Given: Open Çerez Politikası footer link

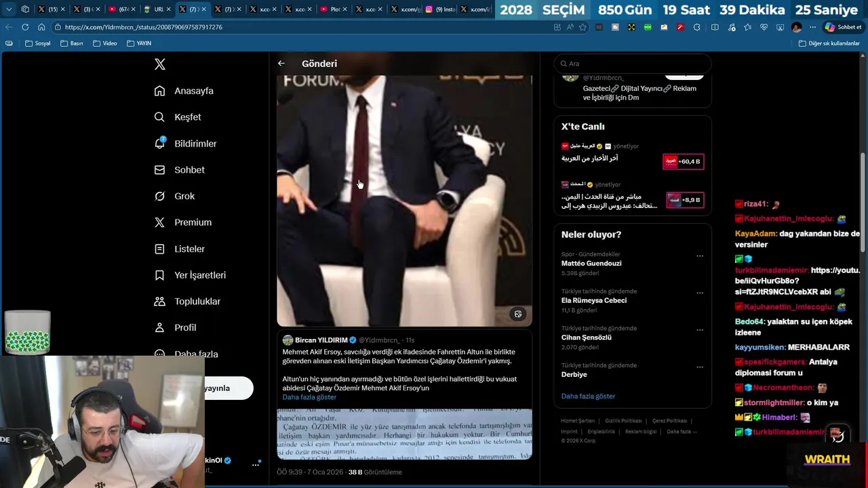Looking at the screenshot, I should [x=670, y=421].
